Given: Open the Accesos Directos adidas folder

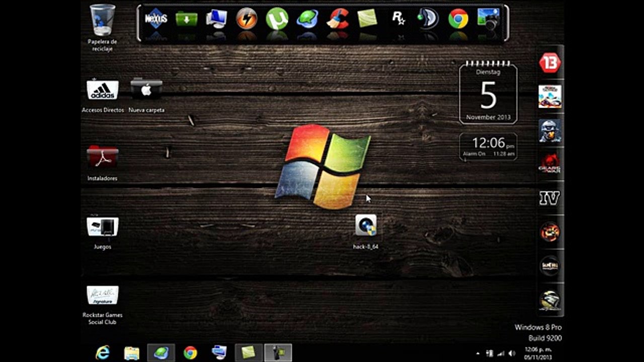Looking at the screenshot, I should (103, 96).
